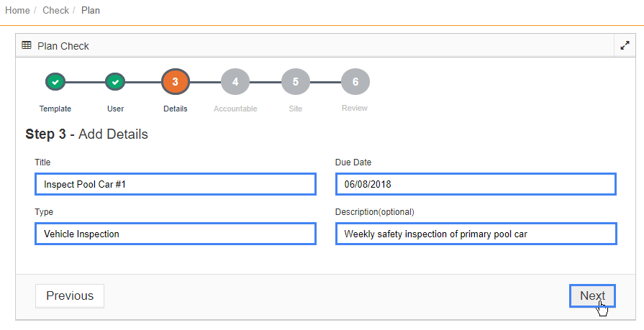Click the Review step label
Viewport: 644px width, 330px height.
pos(355,108)
